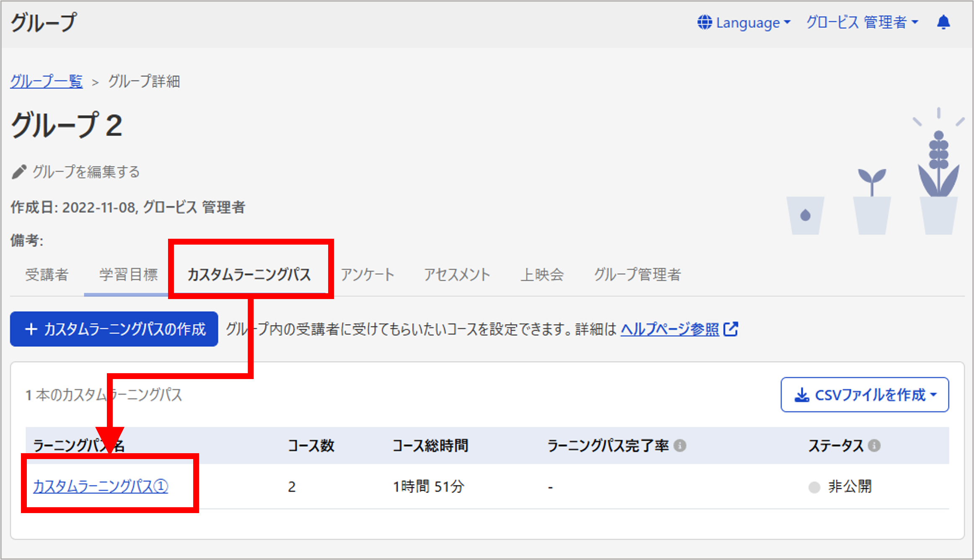Click the download icon on CSV button
The width and height of the screenshot is (974, 560).
point(802,395)
